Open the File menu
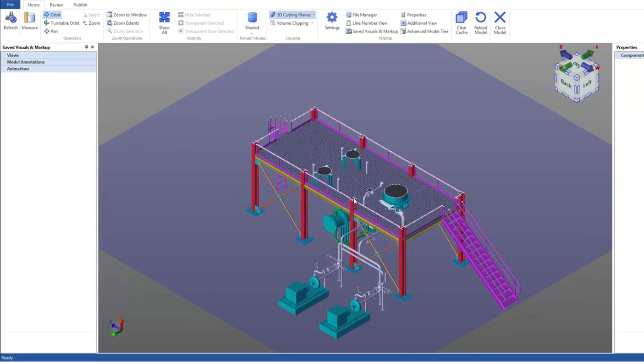The height and width of the screenshot is (362, 644). click(x=10, y=5)
